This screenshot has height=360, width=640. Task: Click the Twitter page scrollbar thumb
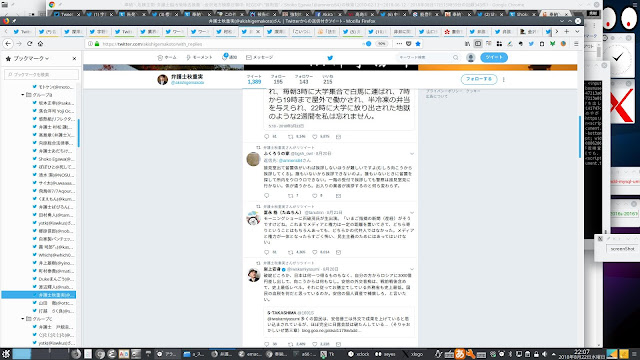[580, 137]
